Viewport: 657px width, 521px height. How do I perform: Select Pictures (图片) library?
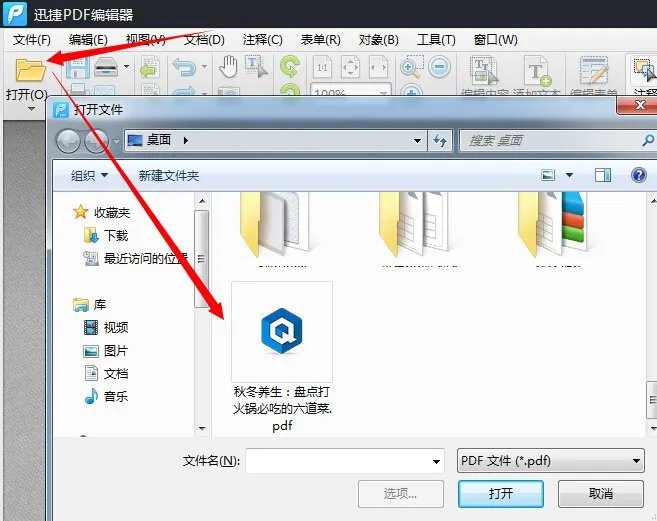[x=106, y=350]
